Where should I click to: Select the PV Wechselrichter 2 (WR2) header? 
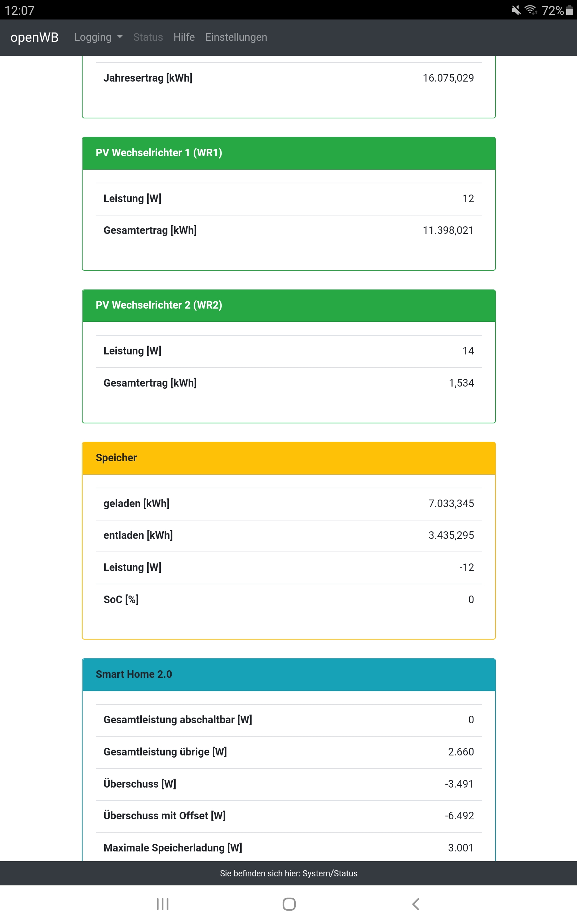pos(288,305)
